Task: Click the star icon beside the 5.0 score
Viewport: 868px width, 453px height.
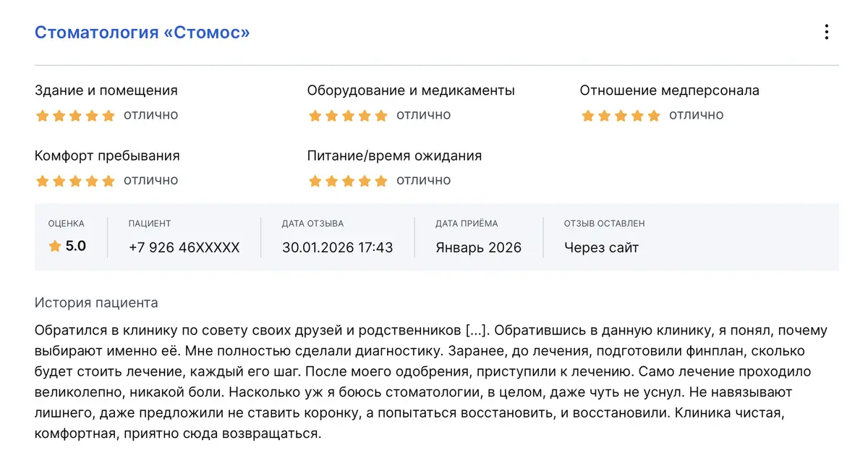Action: tap(55, 247)
